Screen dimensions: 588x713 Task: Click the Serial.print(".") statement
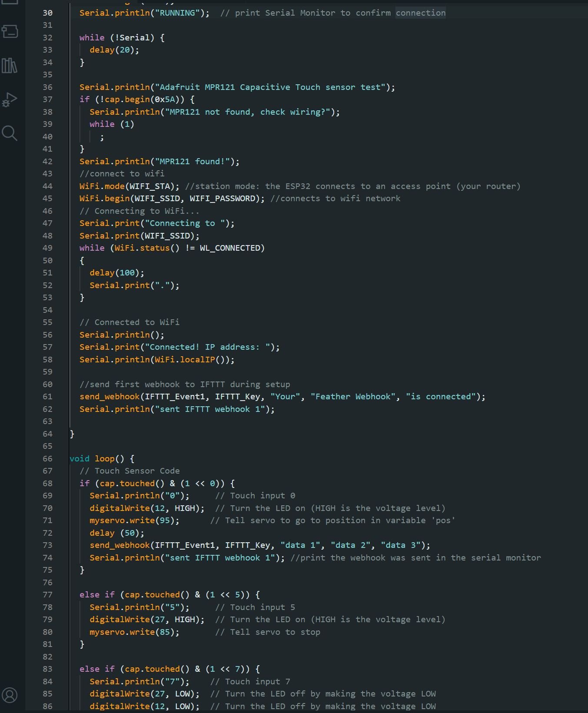click(x=134, y=285)
